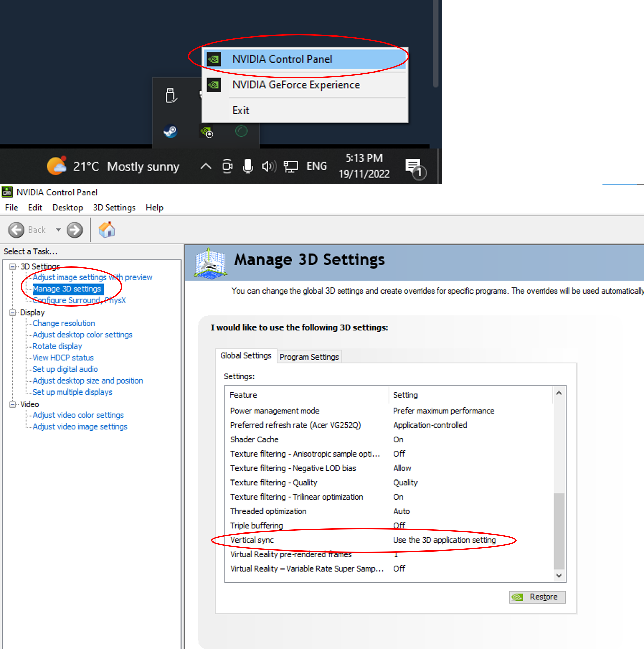Collapse the 3D Settings tree node
The width and height of the screenshot is (644, 649).
[12, 267]
